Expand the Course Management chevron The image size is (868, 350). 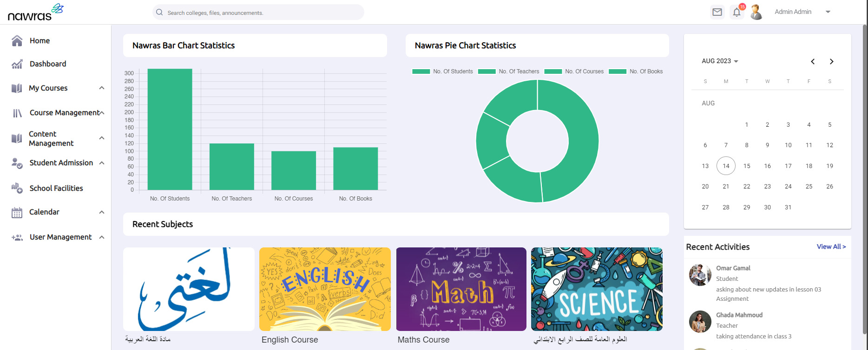[102, 113]
